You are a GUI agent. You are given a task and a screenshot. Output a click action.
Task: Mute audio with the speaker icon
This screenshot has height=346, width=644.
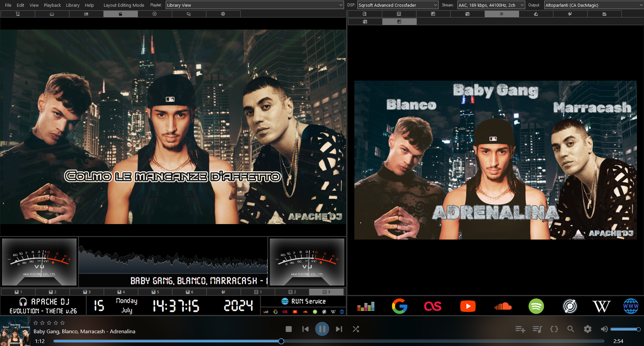click(604, 329)
